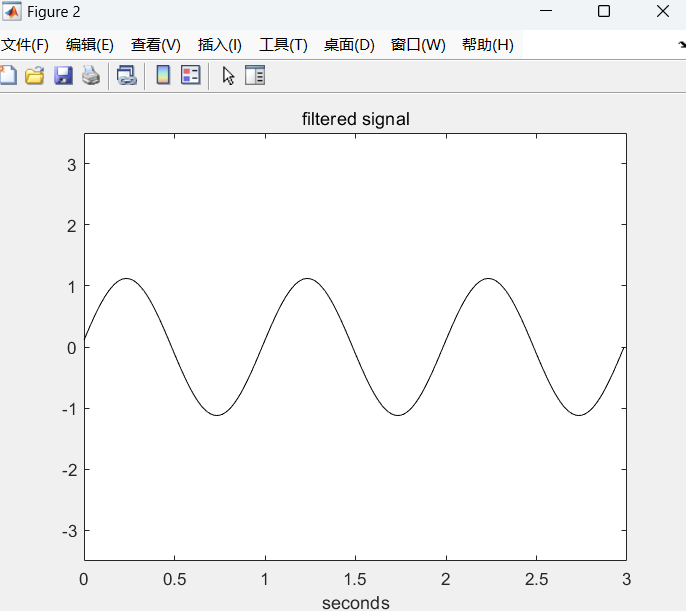686x611 pixels.
Task: Minimize the Figure 2 window
Action: tap(546, 11)
